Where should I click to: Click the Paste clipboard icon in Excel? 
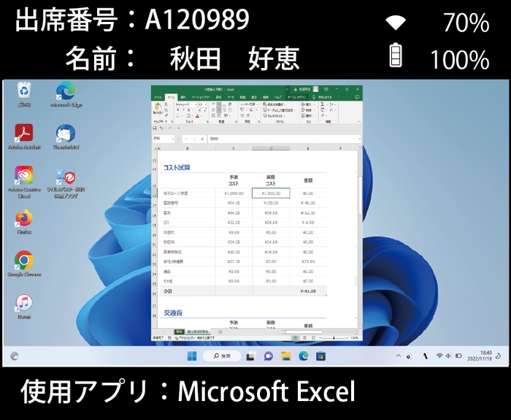coord(158,107)
